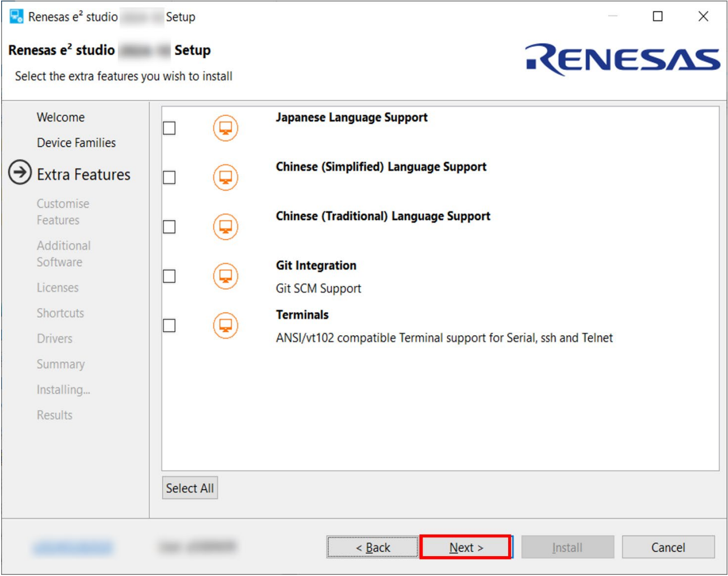This screenshot has width=728, height=576.
Task: Click the Chinese Simplified orange install icon
Action: (225, 177)
